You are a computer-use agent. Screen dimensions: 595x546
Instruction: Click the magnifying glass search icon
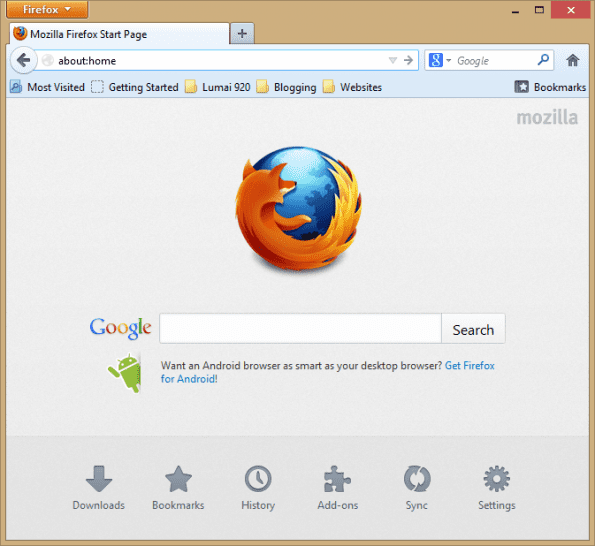(543, 60)
